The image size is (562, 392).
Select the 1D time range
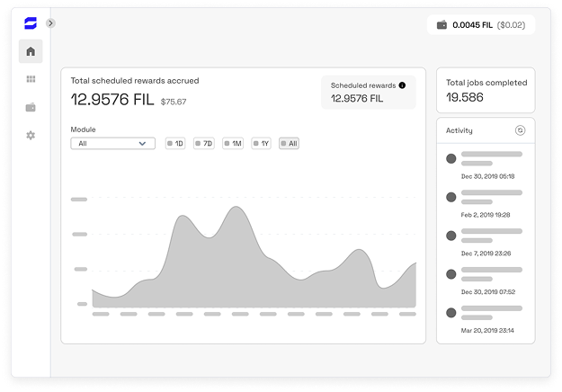(x=174, y=143)
